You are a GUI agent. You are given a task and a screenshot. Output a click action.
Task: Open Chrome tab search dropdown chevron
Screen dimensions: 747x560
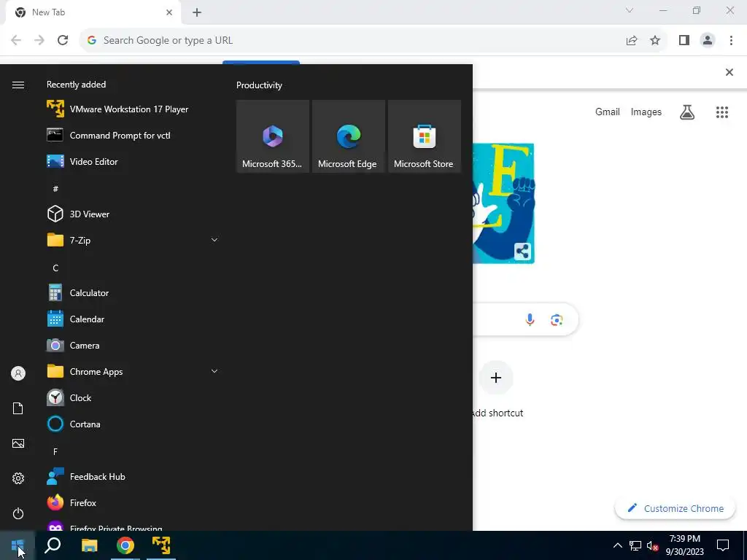coord(630,10)
